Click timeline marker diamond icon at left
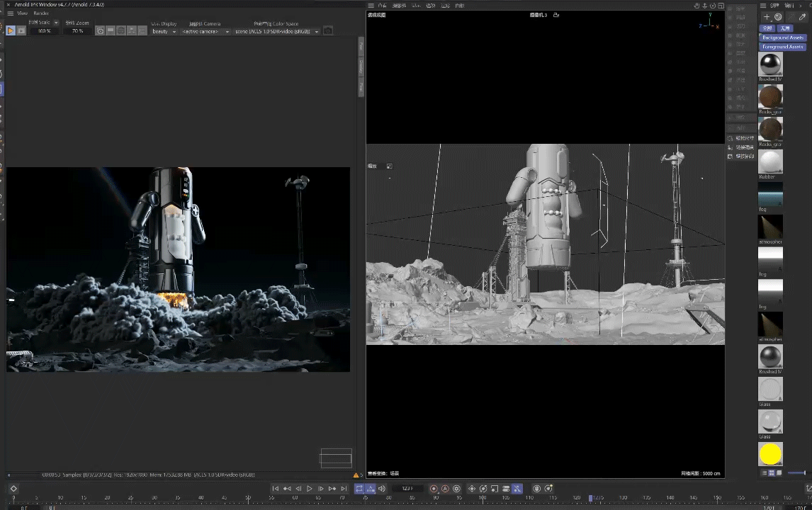The width and height of the screenshot is (812, 510). (x=13, y=489)
